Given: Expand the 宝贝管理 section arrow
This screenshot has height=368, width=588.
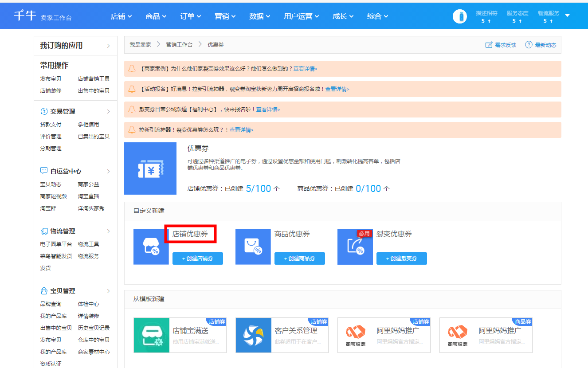Looking at the screenshot, I should tap(108, 291).
